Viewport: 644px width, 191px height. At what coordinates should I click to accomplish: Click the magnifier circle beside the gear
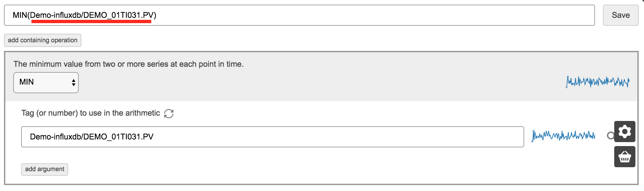click(x=610, y=135)
